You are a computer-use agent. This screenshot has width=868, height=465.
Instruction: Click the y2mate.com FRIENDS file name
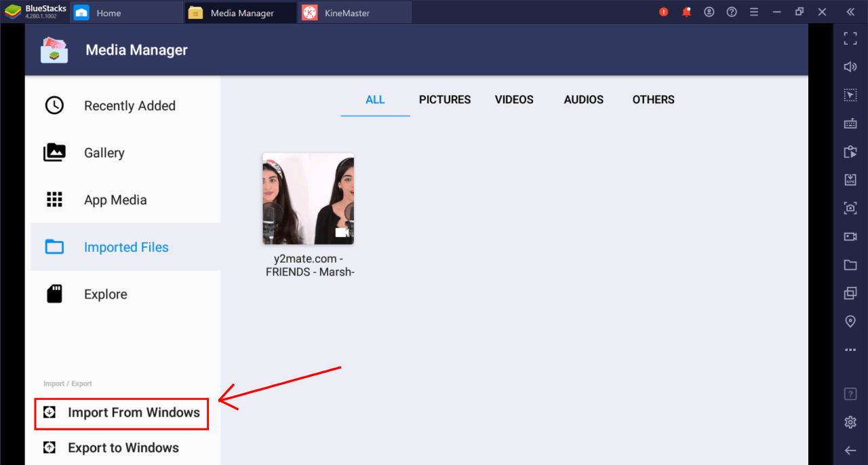click(x=309, y=265)
